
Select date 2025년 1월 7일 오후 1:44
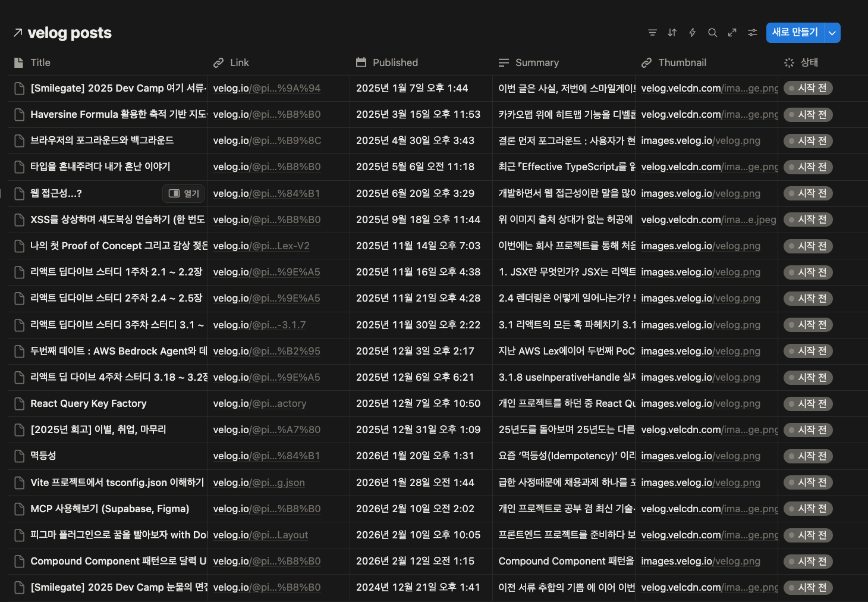pyautogui.click(x=412, y=89)
